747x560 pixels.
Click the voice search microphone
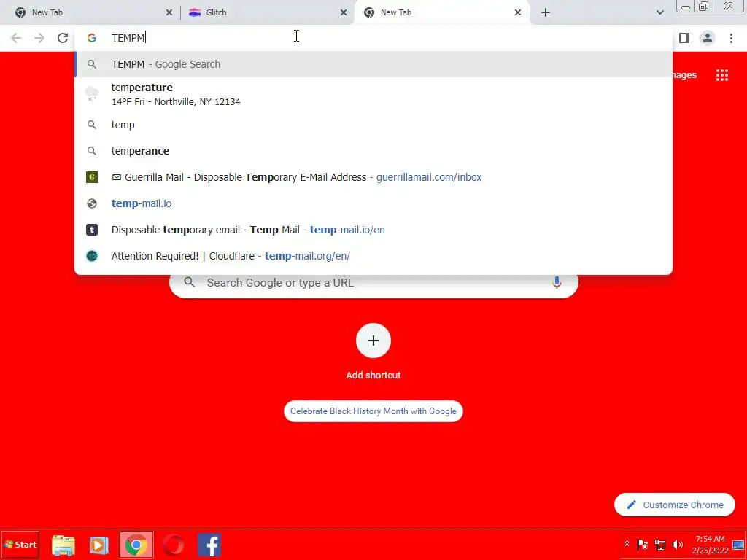(557, 282)
